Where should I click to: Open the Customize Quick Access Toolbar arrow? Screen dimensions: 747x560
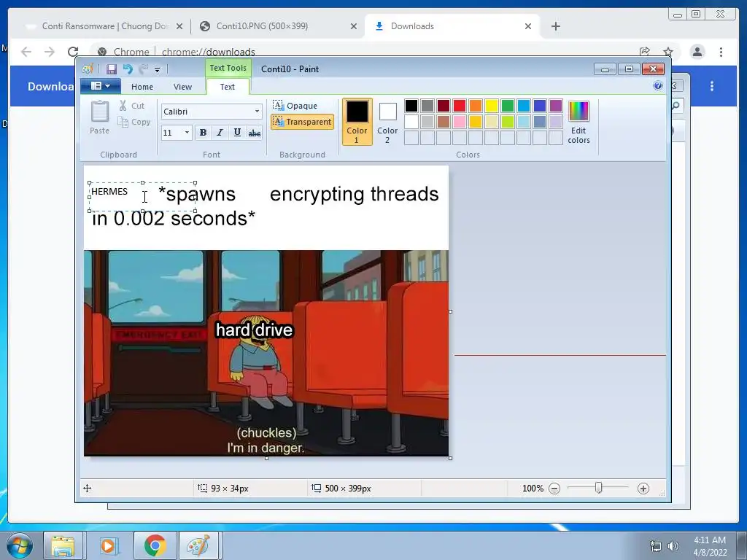158,69
